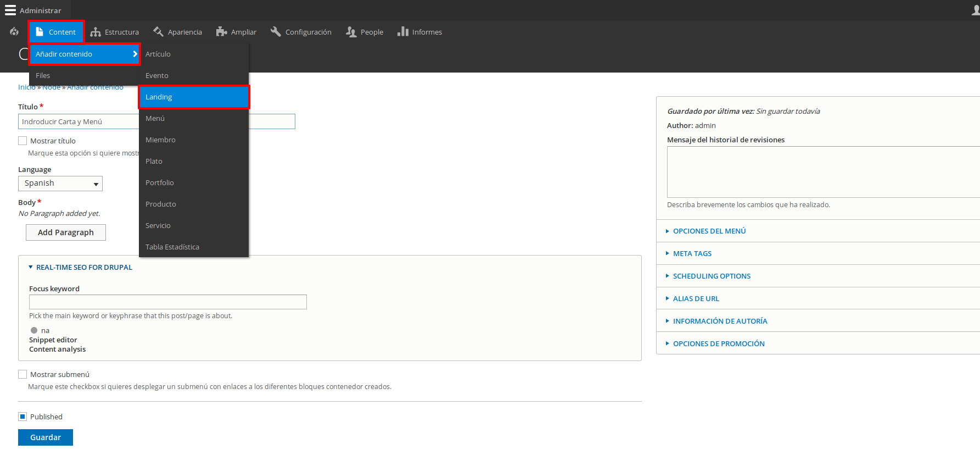The image size is (980, 466).
Task: Open the People toolbar menu
Action: [x=365, y=32]
